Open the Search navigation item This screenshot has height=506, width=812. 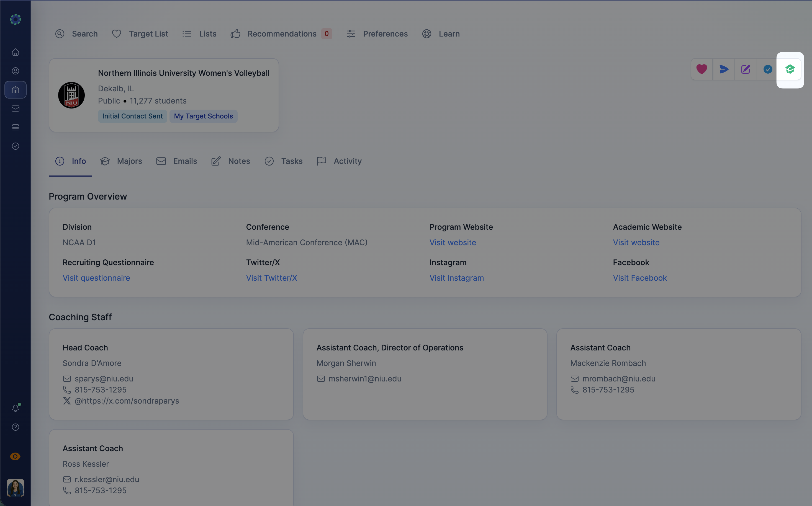(x=76, y=34)
